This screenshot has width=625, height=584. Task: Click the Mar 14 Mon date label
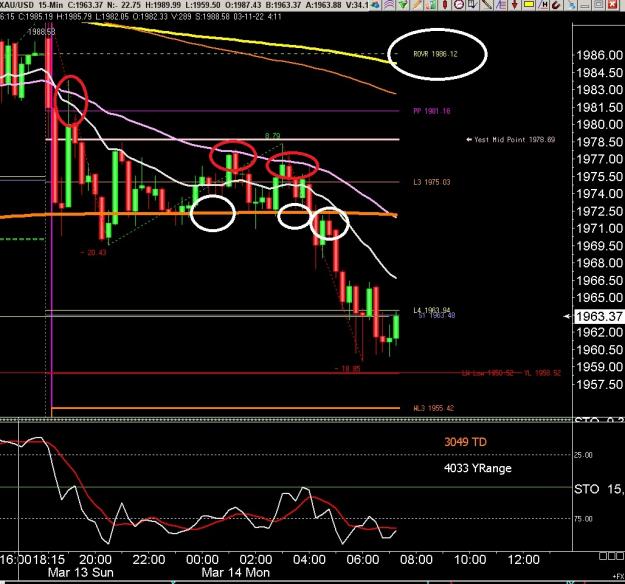click(x=236, y=573)
